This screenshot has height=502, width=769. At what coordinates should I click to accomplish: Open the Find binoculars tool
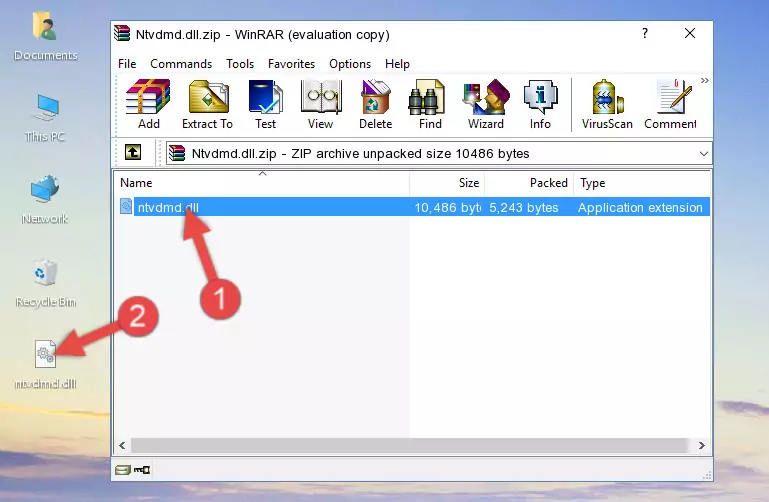pos(430,104)
